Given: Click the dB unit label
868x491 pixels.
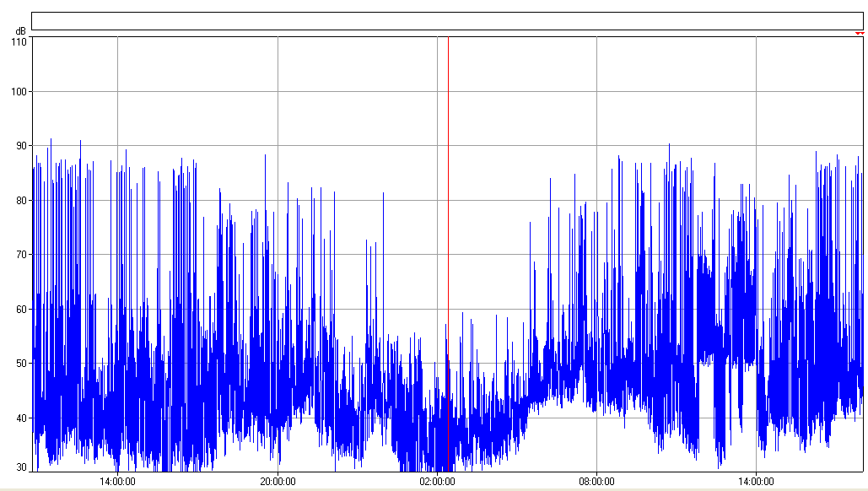Looking at the screenshot, I should pyautogui.click(x=20, y=31).
